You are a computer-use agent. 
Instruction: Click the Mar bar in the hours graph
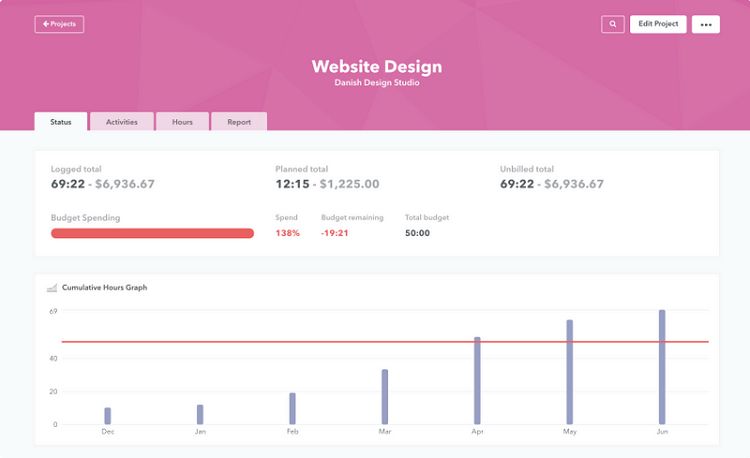[x=385, y=397]
